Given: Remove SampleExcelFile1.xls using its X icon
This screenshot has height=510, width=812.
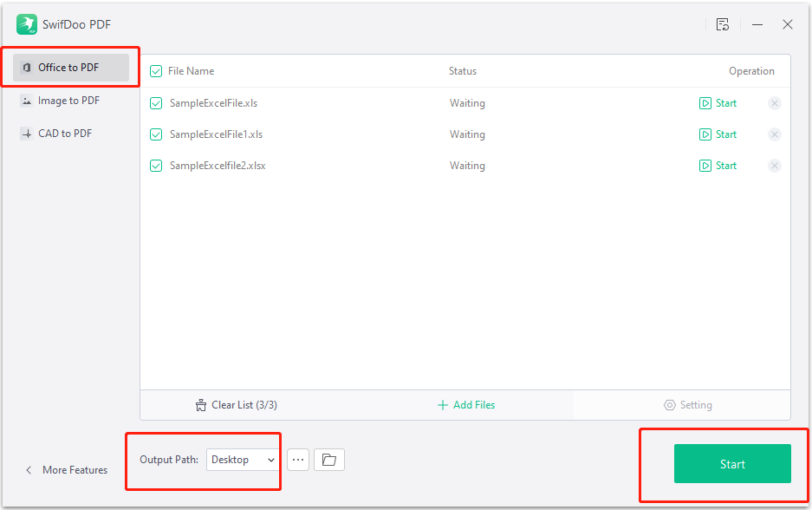Looking at the screenshot, I should click(774, 134).
